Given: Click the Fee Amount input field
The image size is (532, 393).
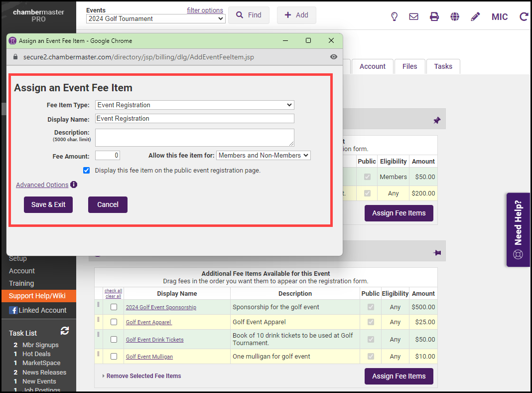Looking at the screenshot, I should click(x=107, y=156).
